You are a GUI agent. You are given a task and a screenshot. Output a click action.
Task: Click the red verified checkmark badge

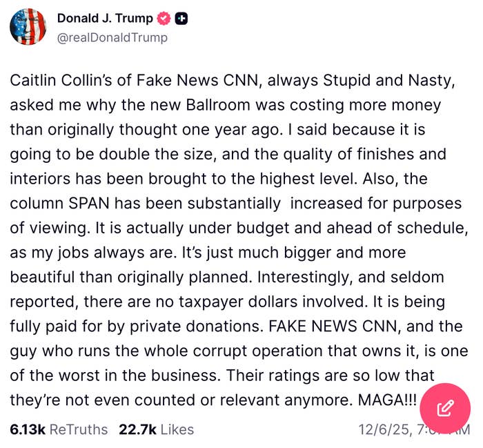[x=164, y=19]
